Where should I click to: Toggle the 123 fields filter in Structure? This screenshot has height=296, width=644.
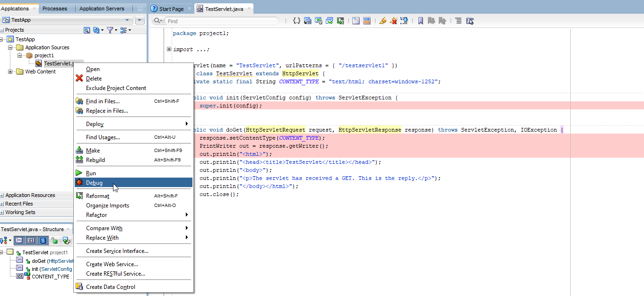click(x=30, y=240)
